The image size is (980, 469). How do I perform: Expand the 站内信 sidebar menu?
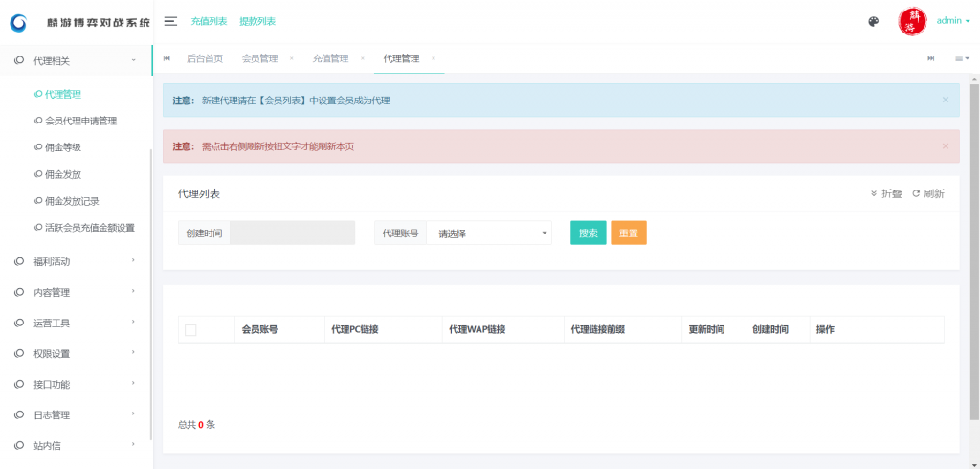tap(76, 446)
